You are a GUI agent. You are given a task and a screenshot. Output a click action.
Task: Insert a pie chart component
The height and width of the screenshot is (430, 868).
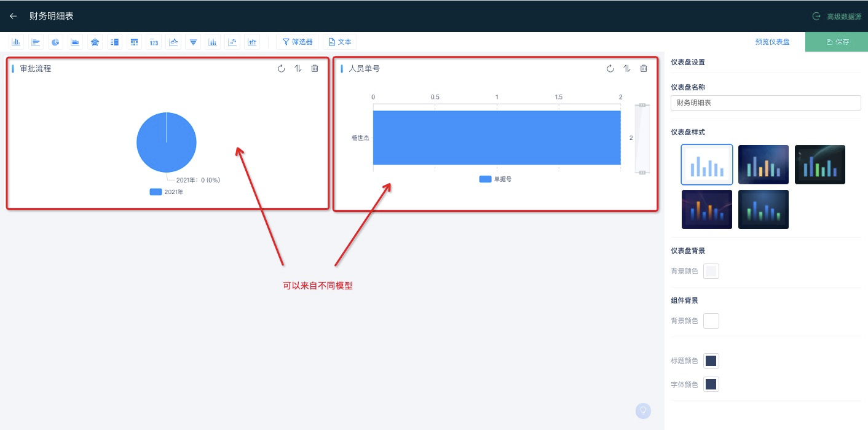(x=56, y=42)
